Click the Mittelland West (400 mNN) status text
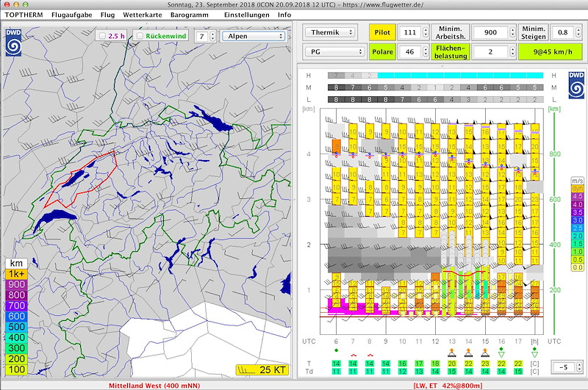This screenshot has height=390, width=588. click(x=154, y=386)
